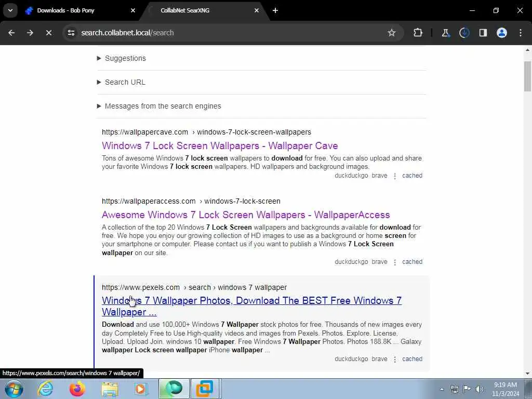Click Show desktop strip beside the clock
The width and height of the screenshot is (532, 399).
tap(528, 389)
